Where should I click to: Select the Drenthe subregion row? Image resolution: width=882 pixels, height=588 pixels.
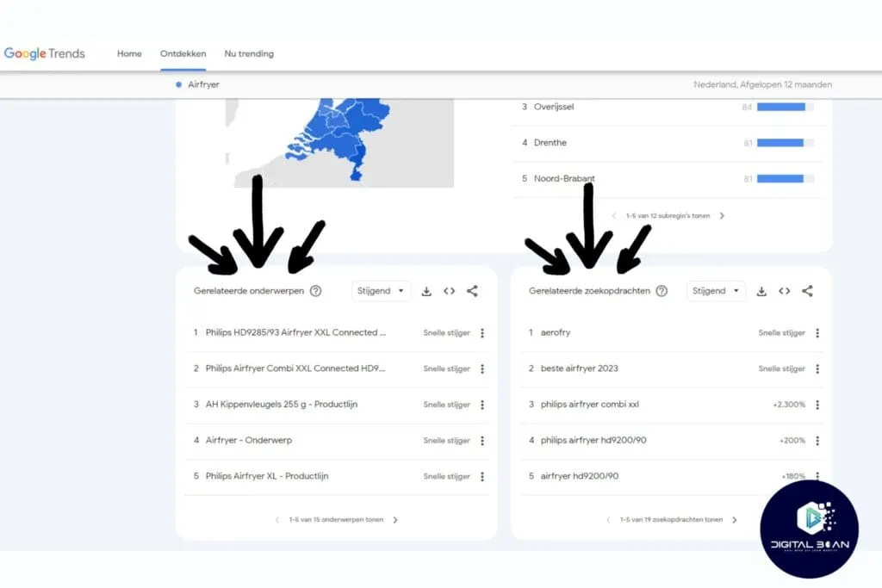(668, 143)
